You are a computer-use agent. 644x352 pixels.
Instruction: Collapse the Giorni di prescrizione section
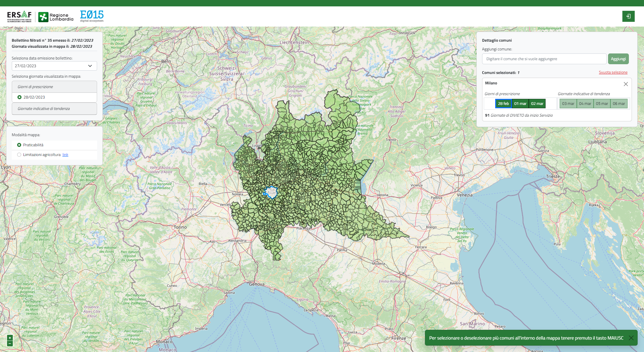[54, 87]
